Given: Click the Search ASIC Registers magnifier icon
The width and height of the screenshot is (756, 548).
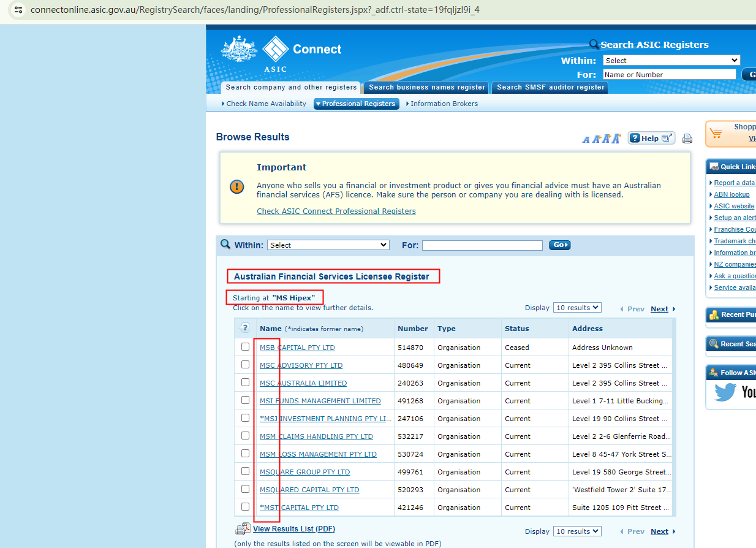Looking at the screenshot, I should 594,44.
